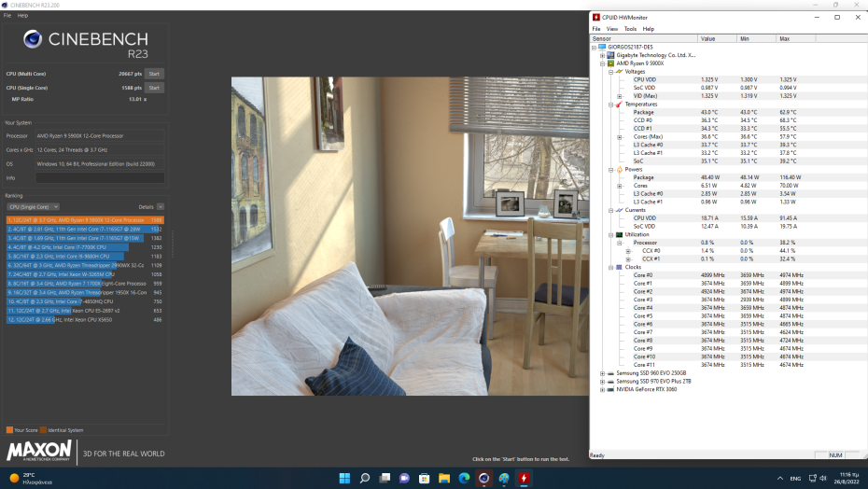Click the Currents wave icon
This screenshot has height=489, width=868.
click(619, 210)
